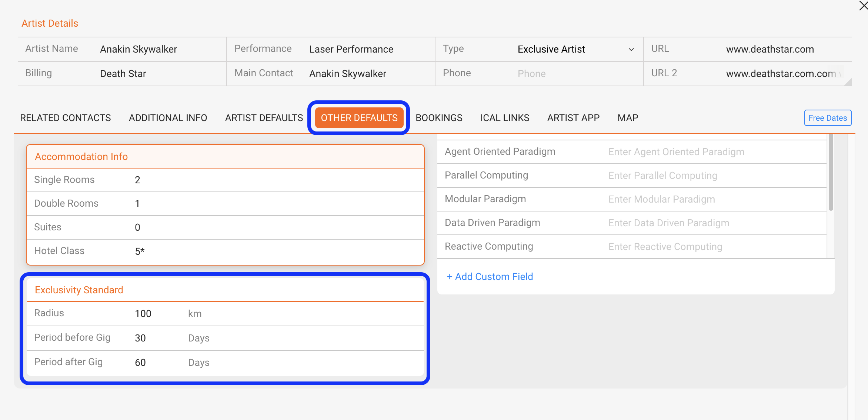The width and height of the screenshot is (868, 420).
Task: Click the Single Rooms value field
Action: click(x=278, y=180)
